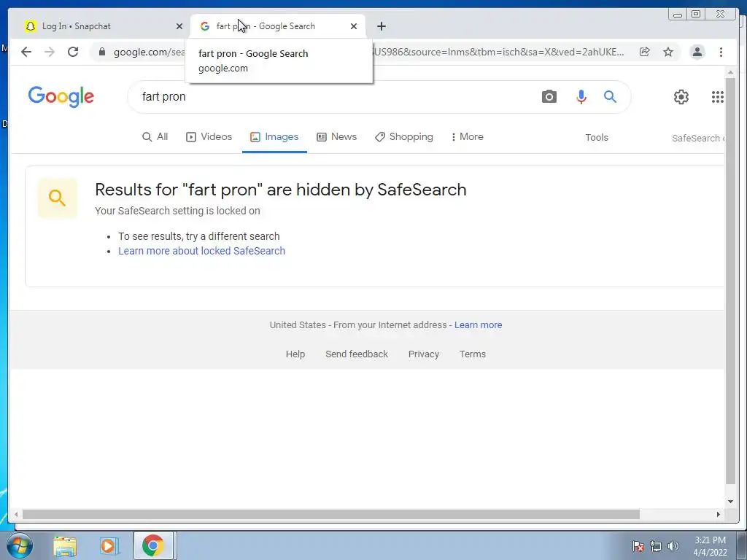Click the volume speaker tray icon
This screenshot has height=560, width=747.
673,546
